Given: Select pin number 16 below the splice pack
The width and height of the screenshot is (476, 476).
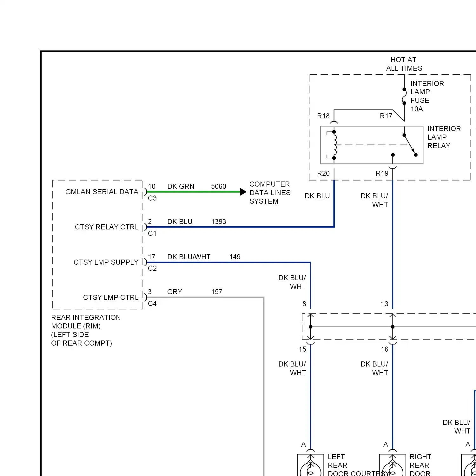Looking at the screenshot, I should pyautogui.click(x=385, y=349).
